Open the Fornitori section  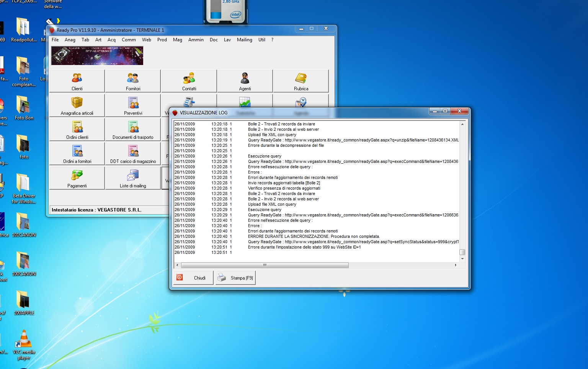(133, 81)
